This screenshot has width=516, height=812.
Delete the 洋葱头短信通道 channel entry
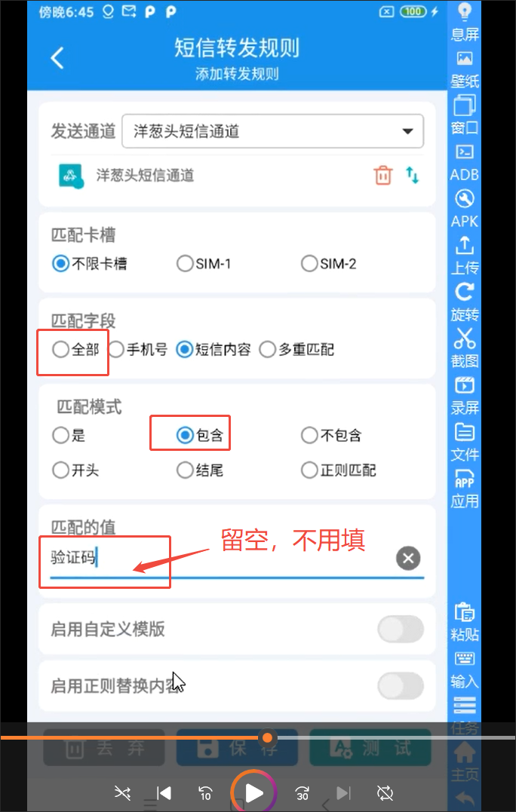click(x=383, y=175)
